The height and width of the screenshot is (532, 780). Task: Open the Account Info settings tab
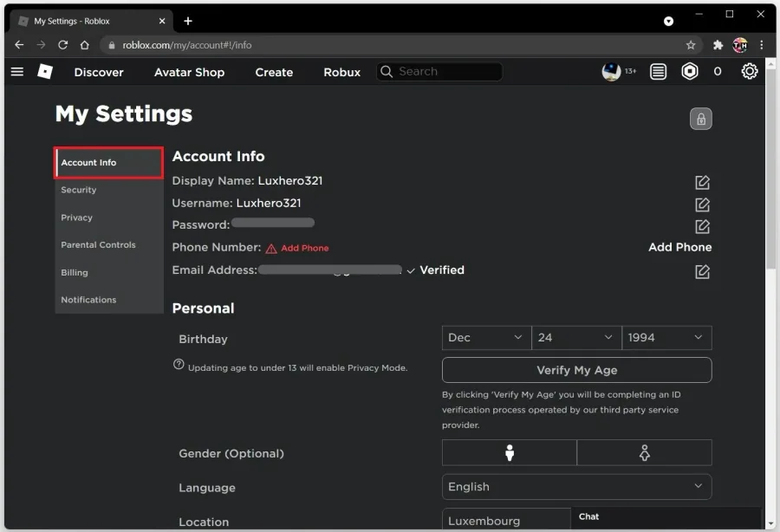109,163
